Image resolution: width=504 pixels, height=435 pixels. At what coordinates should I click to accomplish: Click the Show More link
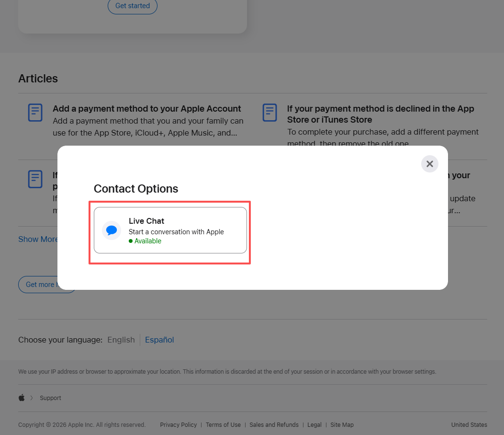pos(38,239)
